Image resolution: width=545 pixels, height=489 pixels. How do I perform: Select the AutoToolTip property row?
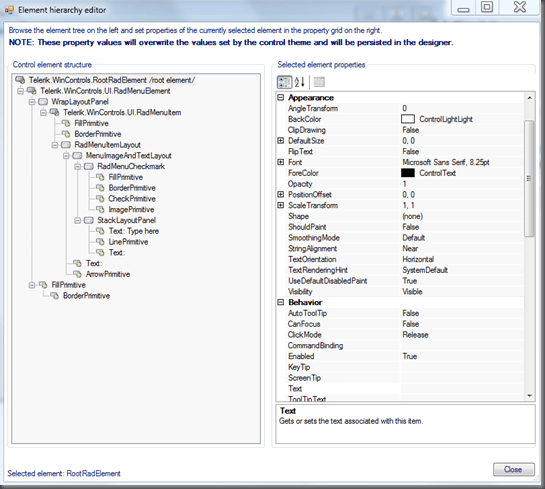tap(400, 313)
